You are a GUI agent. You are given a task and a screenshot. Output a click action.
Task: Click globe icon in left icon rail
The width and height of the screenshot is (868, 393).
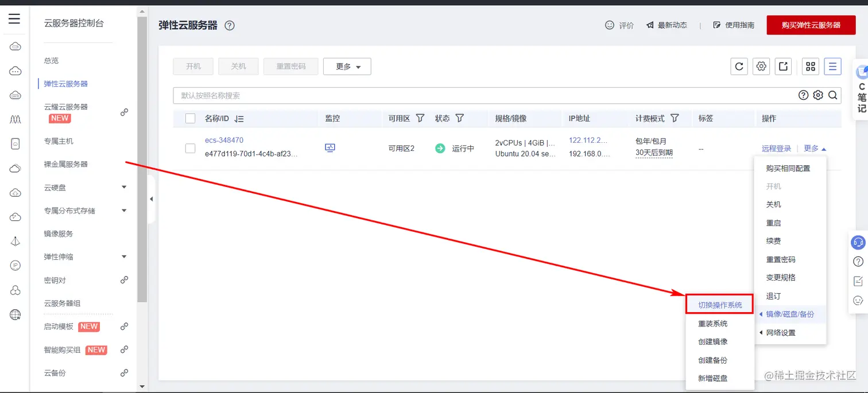pos(15,314)
